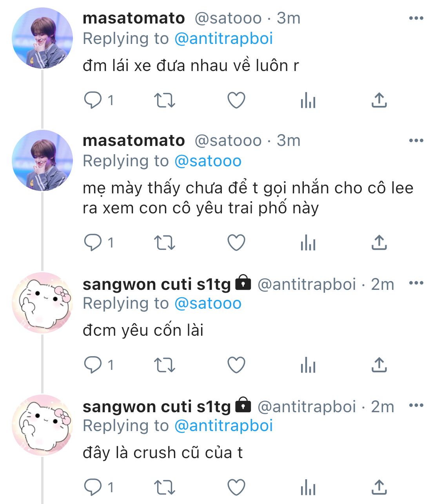Retweet the "mẹ mày thấy chưa" tweet
The width and height of the screenshot is (441, 504).
164,243
